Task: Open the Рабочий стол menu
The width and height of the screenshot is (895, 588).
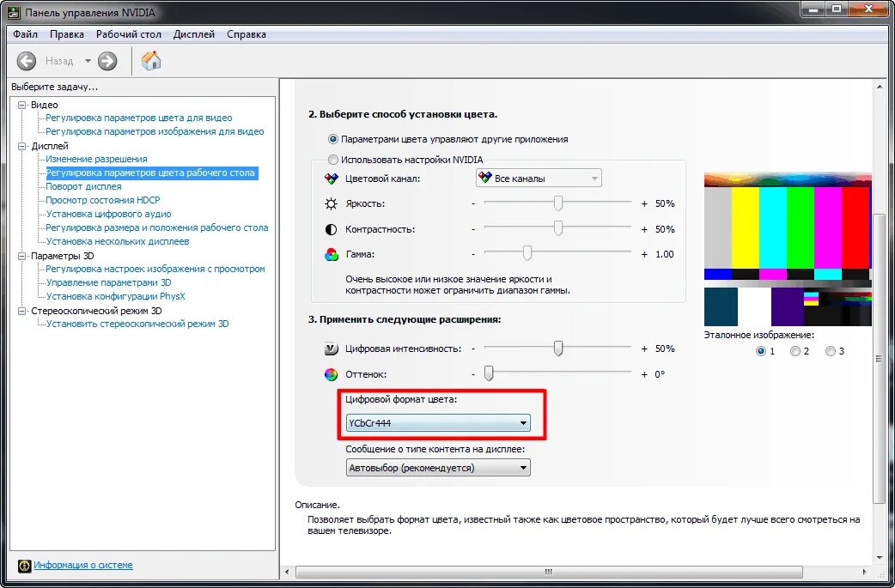Action: pos(129,34)
